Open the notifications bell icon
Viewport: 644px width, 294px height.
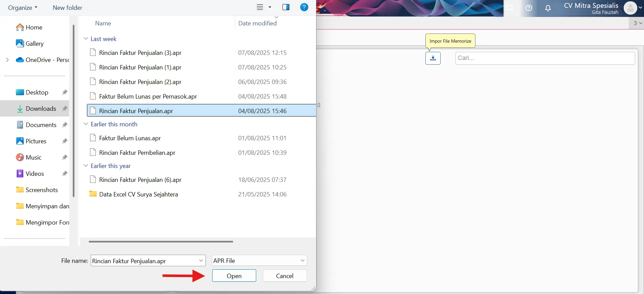(548, 8)
